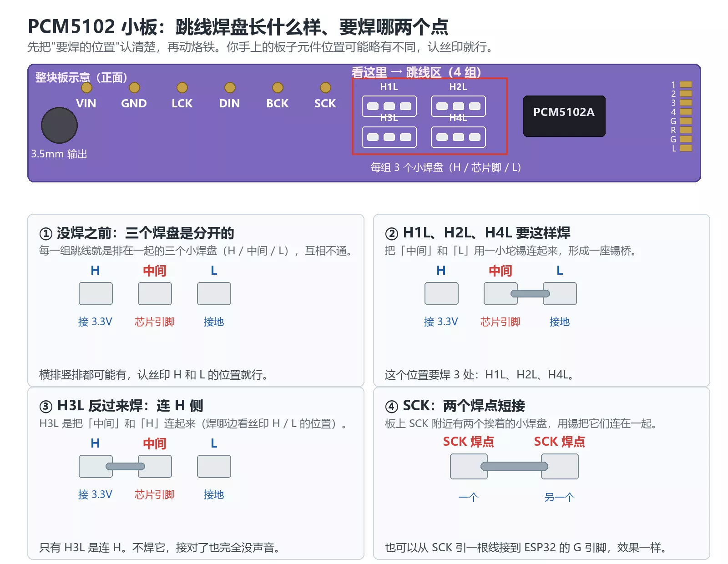Select header pad labeled 2

(x=686, y=93)
